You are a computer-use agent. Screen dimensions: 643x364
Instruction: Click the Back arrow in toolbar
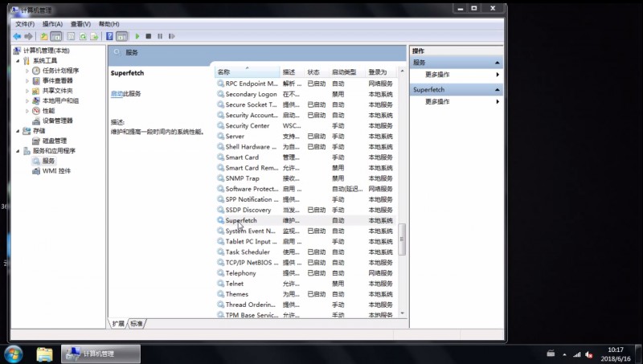point(17,36)
